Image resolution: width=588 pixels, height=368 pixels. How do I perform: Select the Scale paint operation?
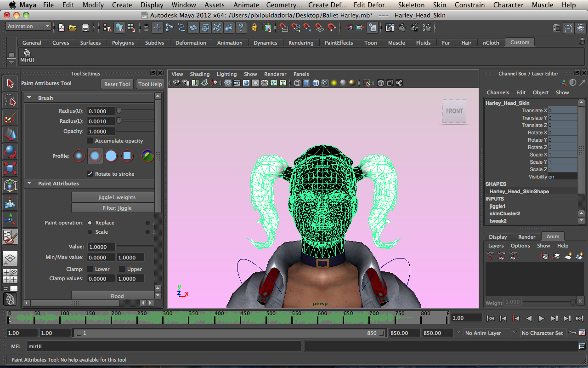point(90,232)
